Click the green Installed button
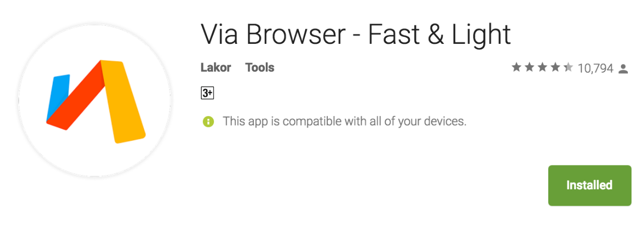This screenshot has width=644, height=233. pos(590,185)
